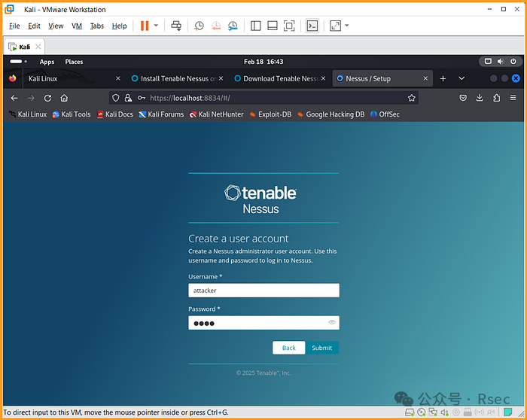
Task: Open the Kali Linux bookmark
Action: pos(28,114)
